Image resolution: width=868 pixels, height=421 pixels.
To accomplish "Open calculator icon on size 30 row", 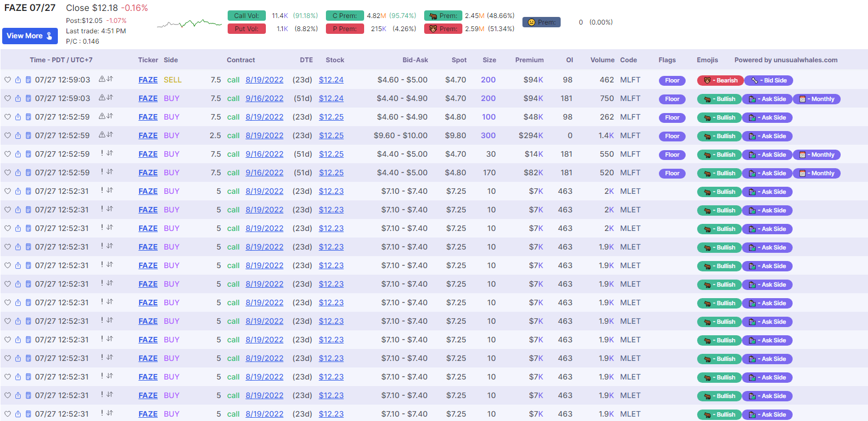I will [28, 154].
